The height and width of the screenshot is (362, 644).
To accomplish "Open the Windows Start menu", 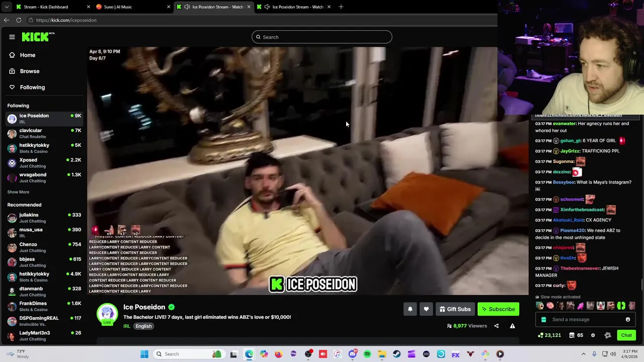I will 144,354.
